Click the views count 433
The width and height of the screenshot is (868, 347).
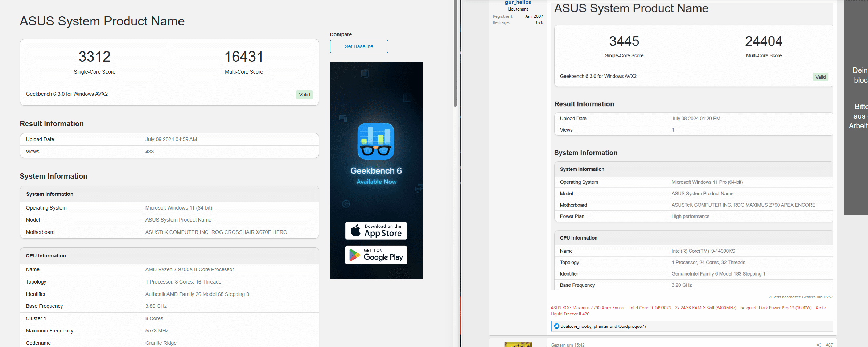click(149, 152)
